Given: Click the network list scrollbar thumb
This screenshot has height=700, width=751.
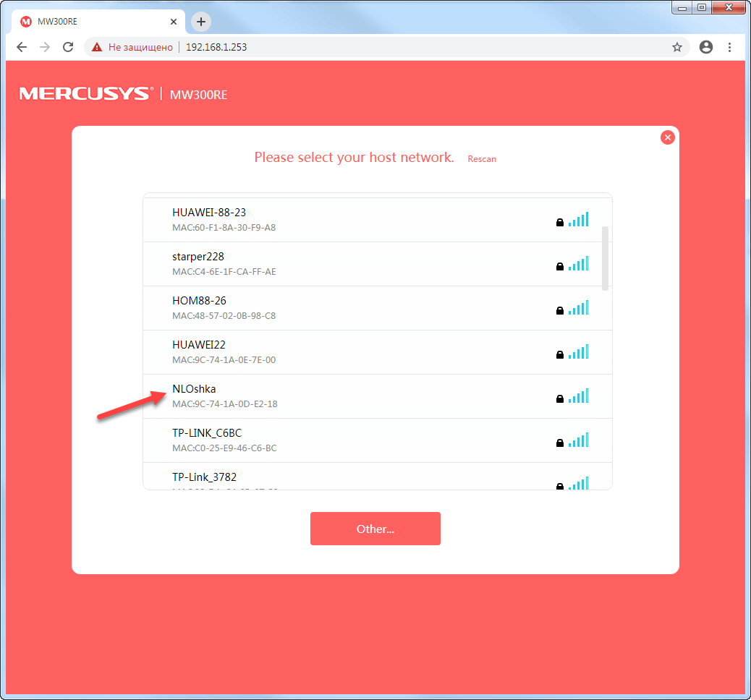Looking at the screenshot, I should pyautogui.click(x=605, y=257).
